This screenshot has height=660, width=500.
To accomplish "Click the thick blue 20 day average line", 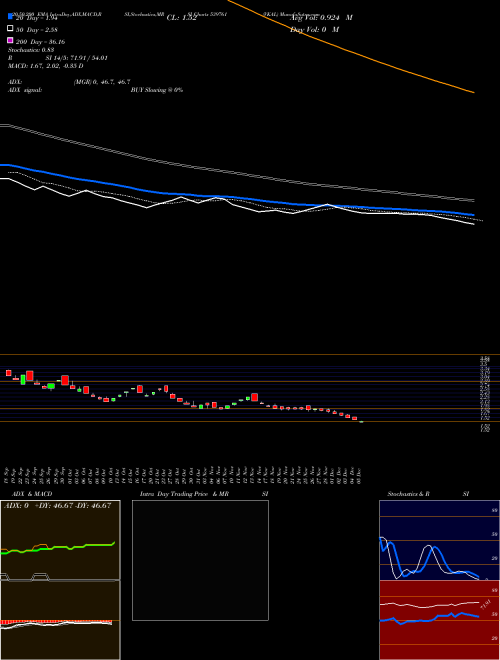I will (x=236, y=197).
